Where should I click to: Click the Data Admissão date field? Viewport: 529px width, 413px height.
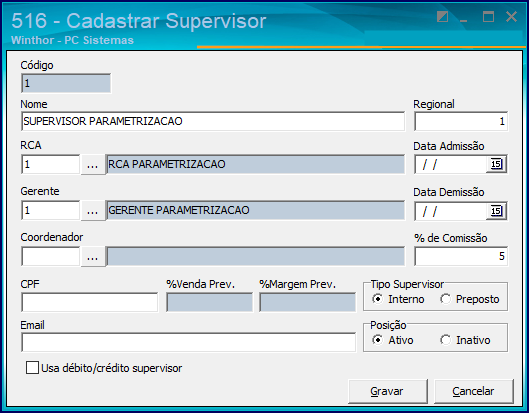click(450, 164)
